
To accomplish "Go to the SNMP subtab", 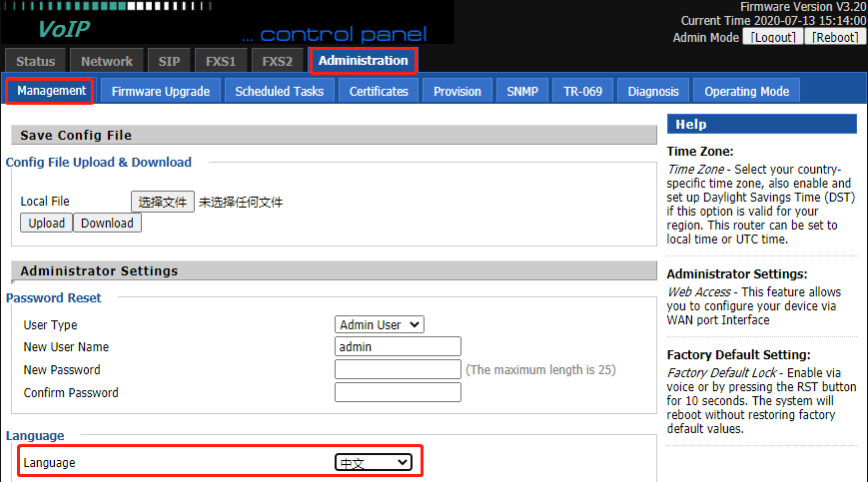I will pyautogui.click(x=521, y=91).
